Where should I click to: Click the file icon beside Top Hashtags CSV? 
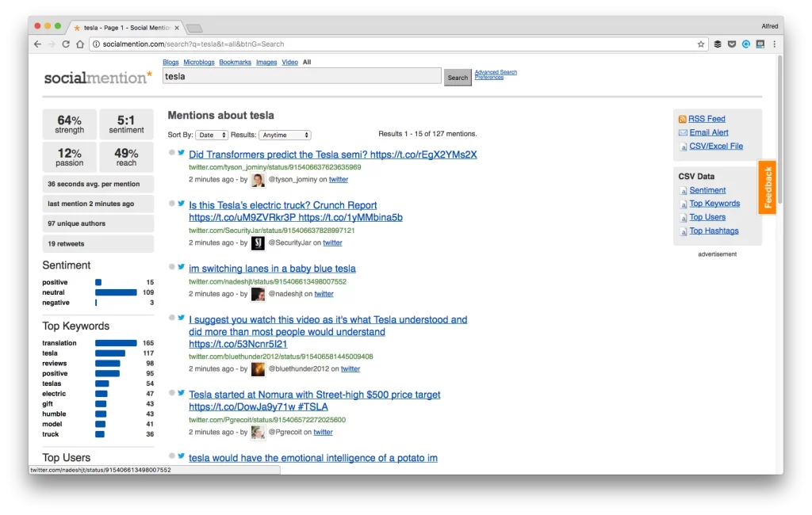point(683,231)
